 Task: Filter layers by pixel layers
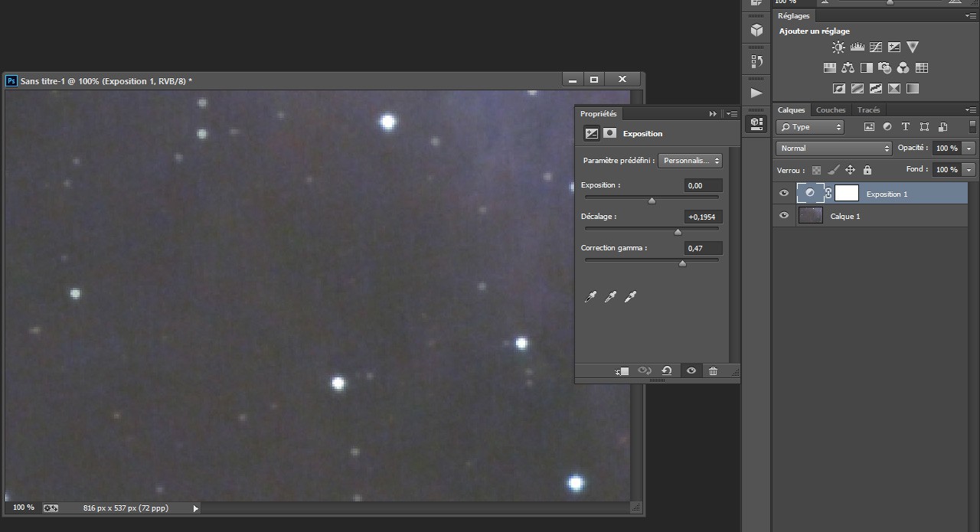pos(869,127)
